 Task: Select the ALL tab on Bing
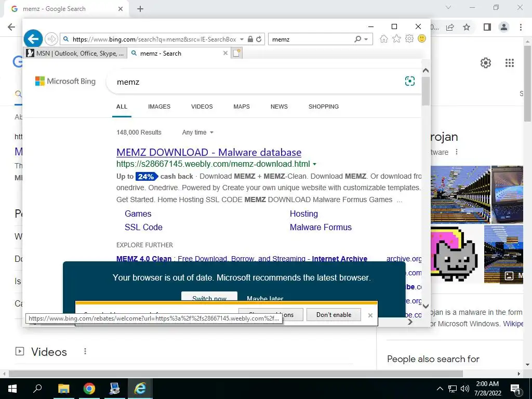point(122,107)
